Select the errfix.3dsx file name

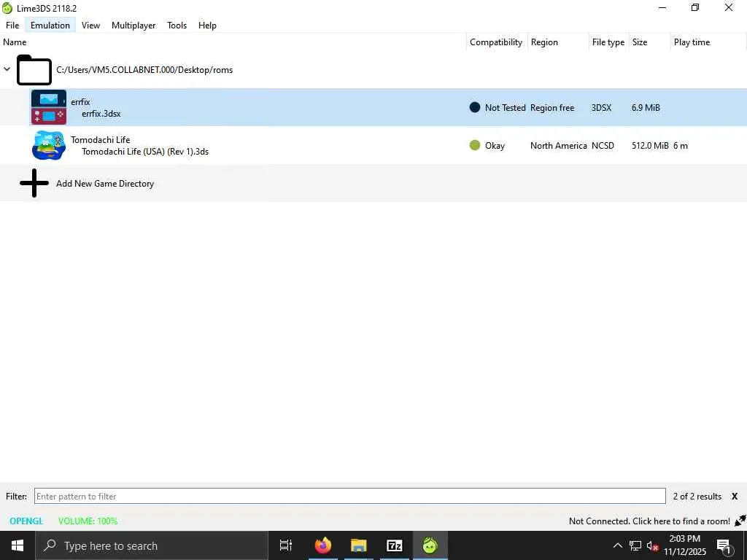click(101, 114)
